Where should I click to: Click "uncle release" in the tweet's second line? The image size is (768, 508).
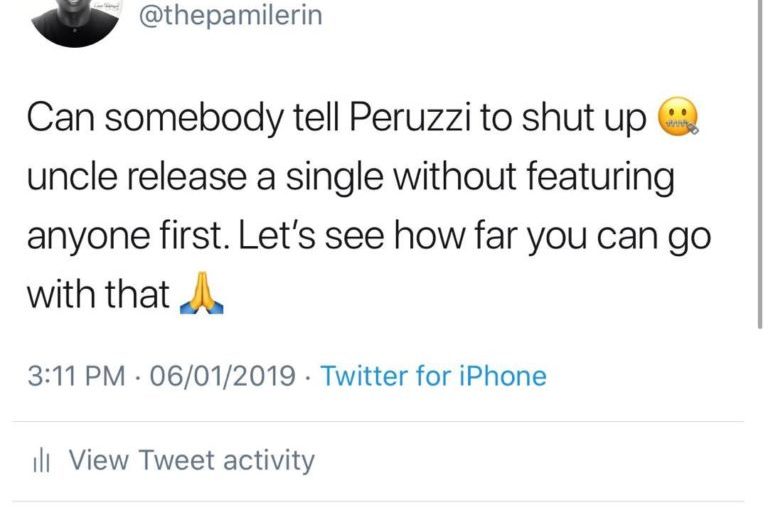pyautogui.click(x=135, y=179)
